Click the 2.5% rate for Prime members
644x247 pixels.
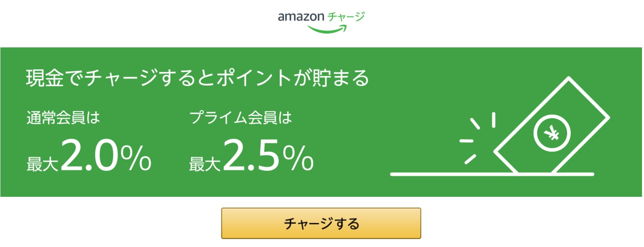click(268, 156)
